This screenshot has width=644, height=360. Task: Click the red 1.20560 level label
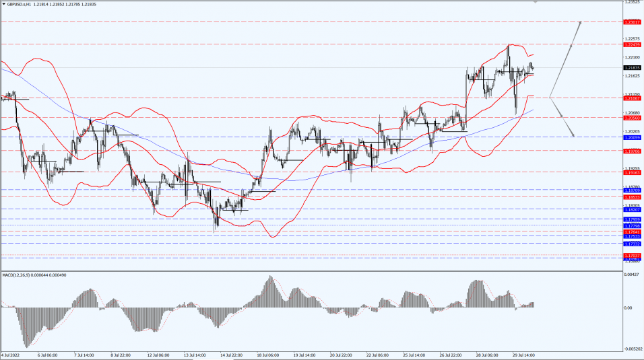coord(632,118)
